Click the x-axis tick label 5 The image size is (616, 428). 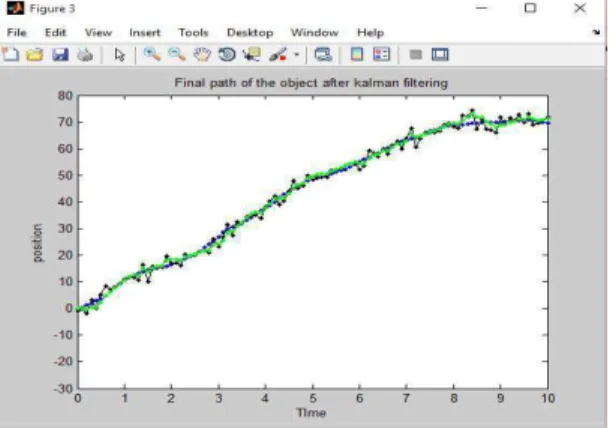[x=313, y=399]
